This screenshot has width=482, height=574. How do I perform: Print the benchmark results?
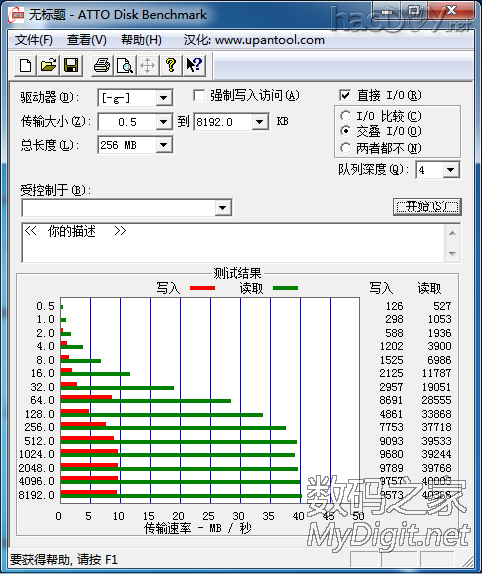click(102, 66)
